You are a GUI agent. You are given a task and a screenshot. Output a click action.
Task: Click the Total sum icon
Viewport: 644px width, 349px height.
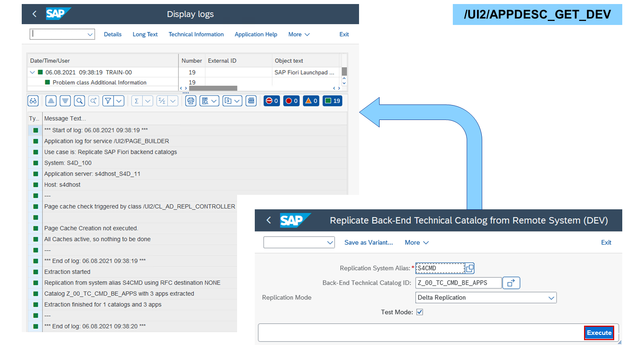click(137, 101)
